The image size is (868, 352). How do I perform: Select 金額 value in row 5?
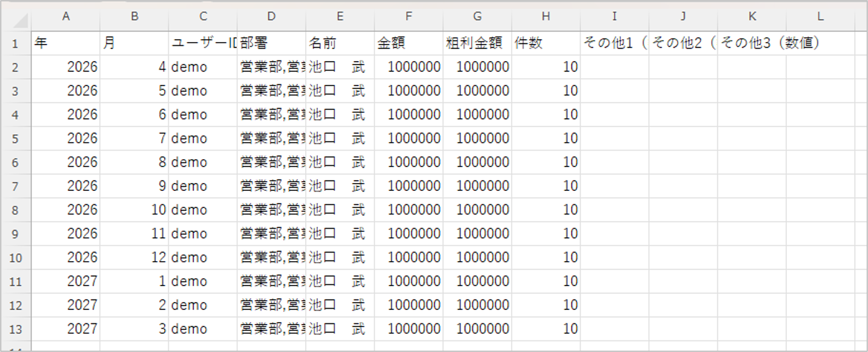click(x=409, y=138)
